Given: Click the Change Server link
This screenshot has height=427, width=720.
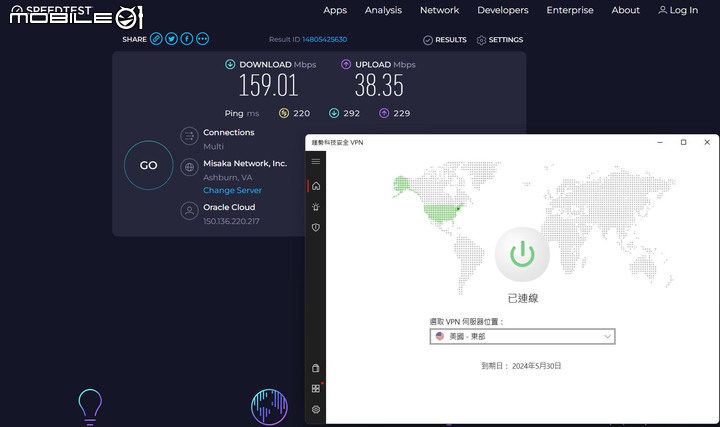Looking at the screenshot, I should (232, 190).
